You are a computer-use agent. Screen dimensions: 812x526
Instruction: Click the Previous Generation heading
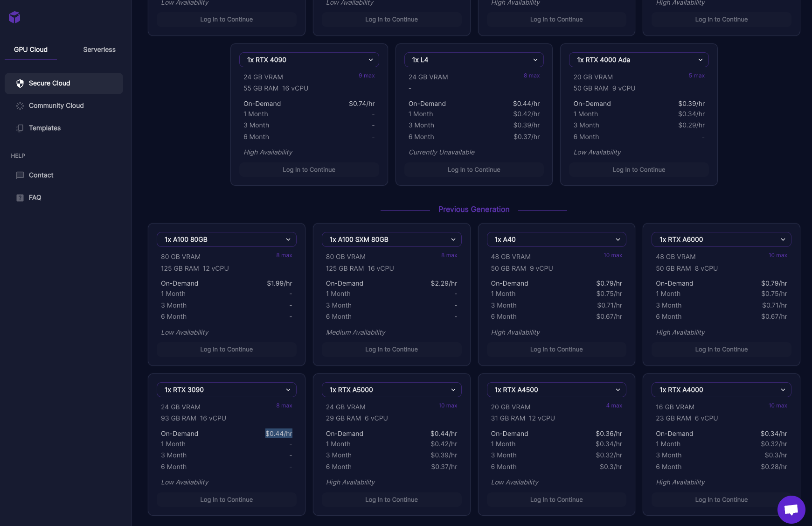[x=474, y=210]
